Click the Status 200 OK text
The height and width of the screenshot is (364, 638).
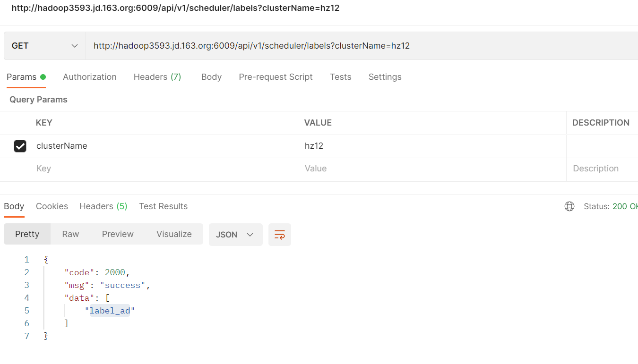(611, 206)
